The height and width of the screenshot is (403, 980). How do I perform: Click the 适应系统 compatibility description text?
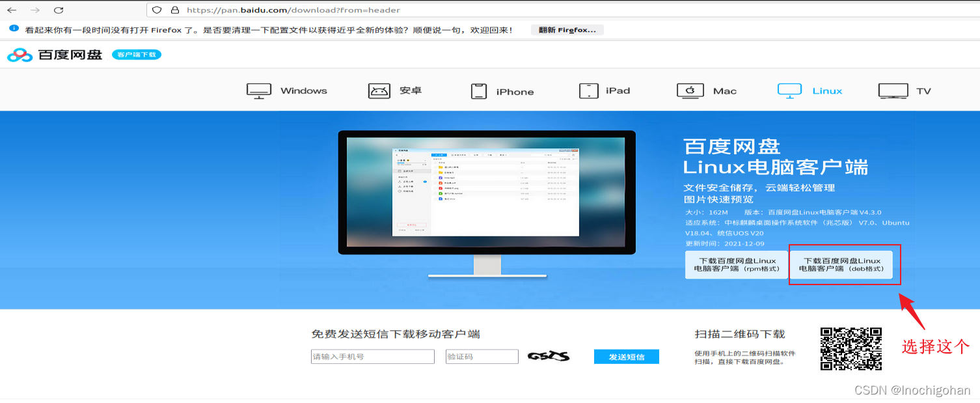point(797,228)
